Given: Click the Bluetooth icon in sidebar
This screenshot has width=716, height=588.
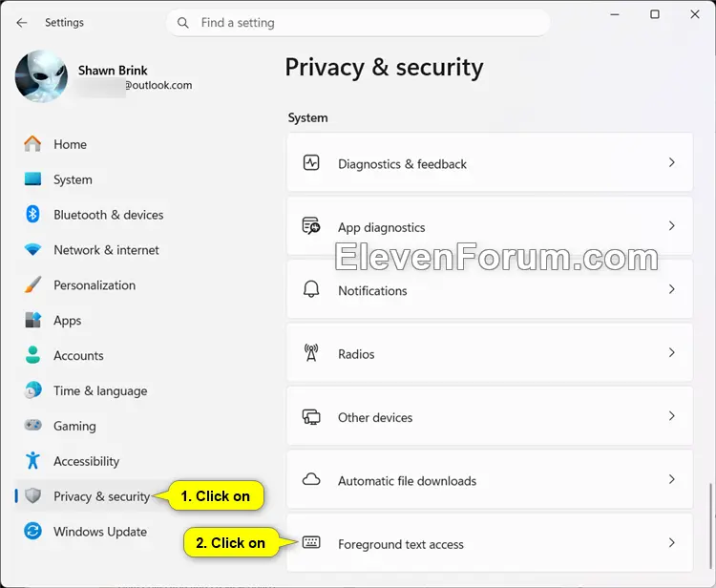Looking at the screenshot, I should 32,214.
